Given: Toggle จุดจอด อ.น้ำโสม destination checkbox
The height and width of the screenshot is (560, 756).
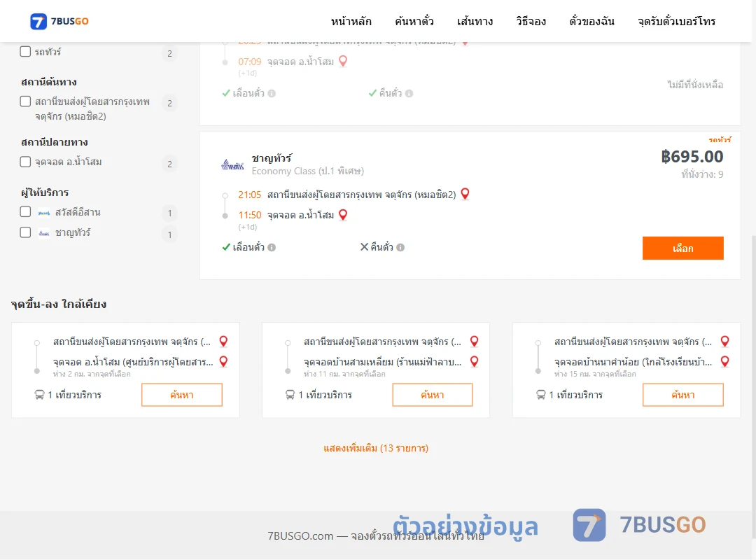Looking at the screenshot, I should point(26,162).
